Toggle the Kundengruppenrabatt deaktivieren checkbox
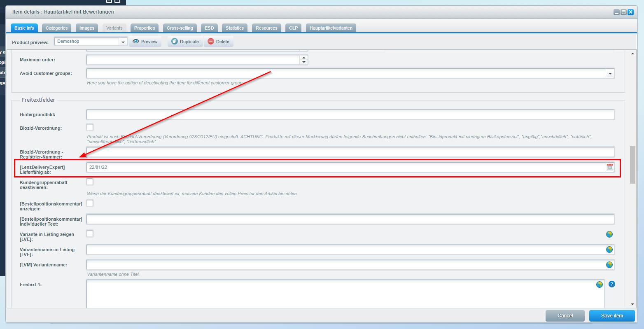Screen dimensions: 644x329 90,182
